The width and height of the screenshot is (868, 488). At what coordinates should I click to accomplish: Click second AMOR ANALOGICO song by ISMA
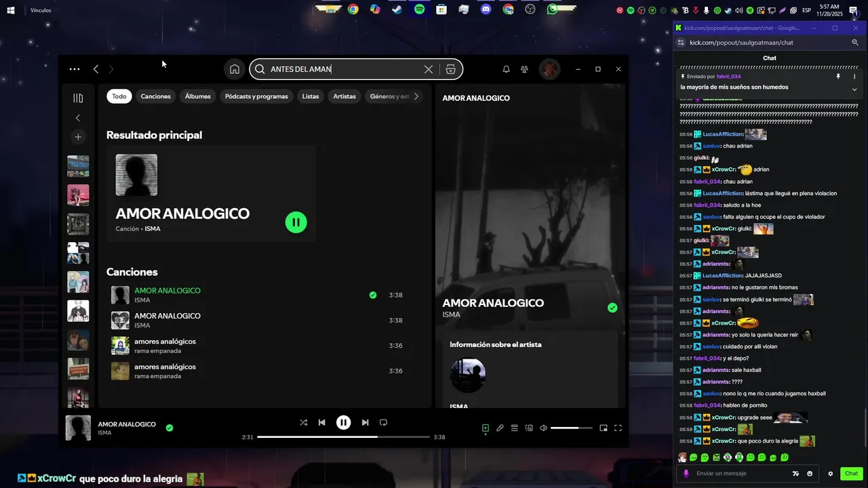258,321
